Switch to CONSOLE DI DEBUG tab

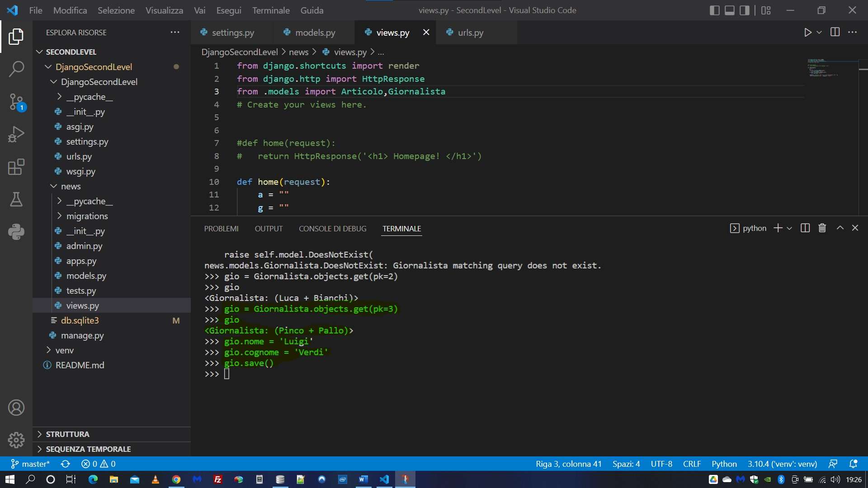[x=332, y=229]
